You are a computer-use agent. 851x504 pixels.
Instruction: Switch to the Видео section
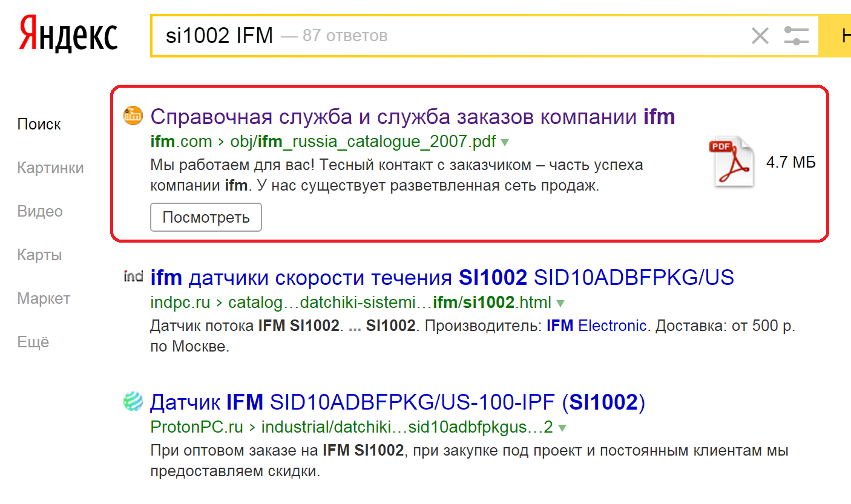tap(40, 211)
